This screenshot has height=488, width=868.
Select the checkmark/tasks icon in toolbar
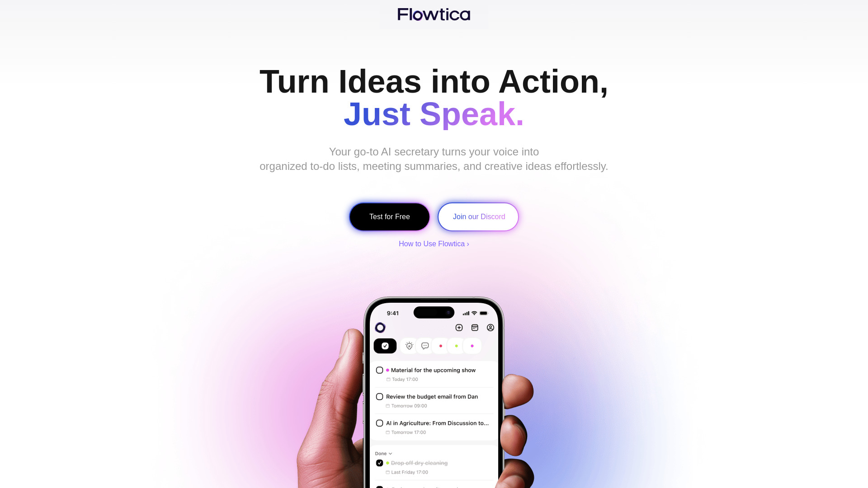[385, 346]
